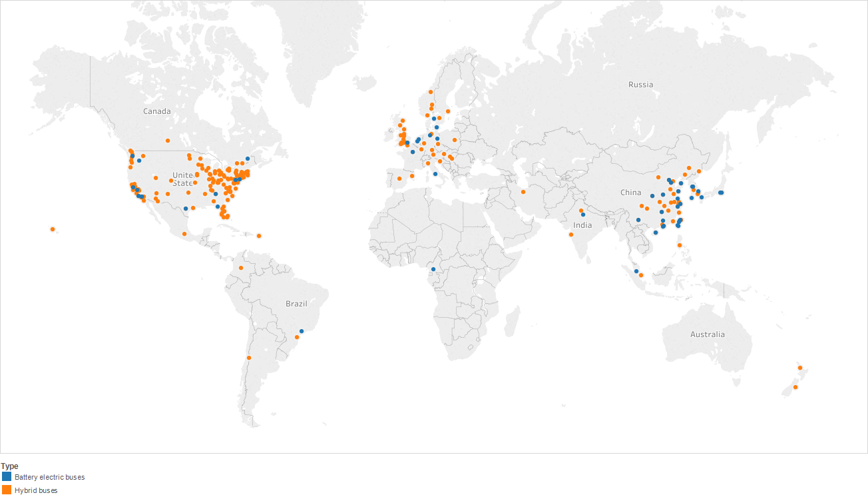Click the 'China' map label
This screenshot has width=868, height=497.
(631, 193)
